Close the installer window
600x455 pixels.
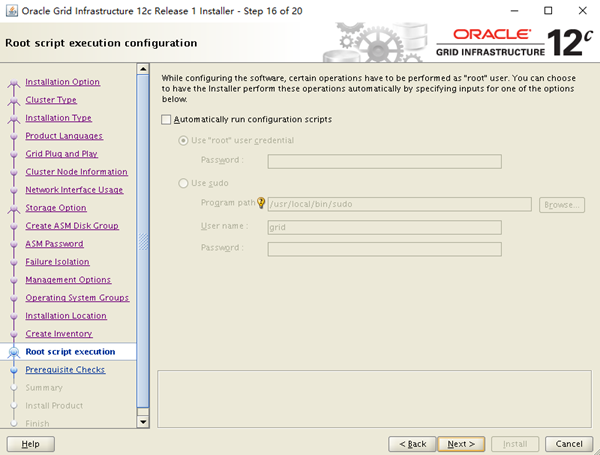point(582,11)
